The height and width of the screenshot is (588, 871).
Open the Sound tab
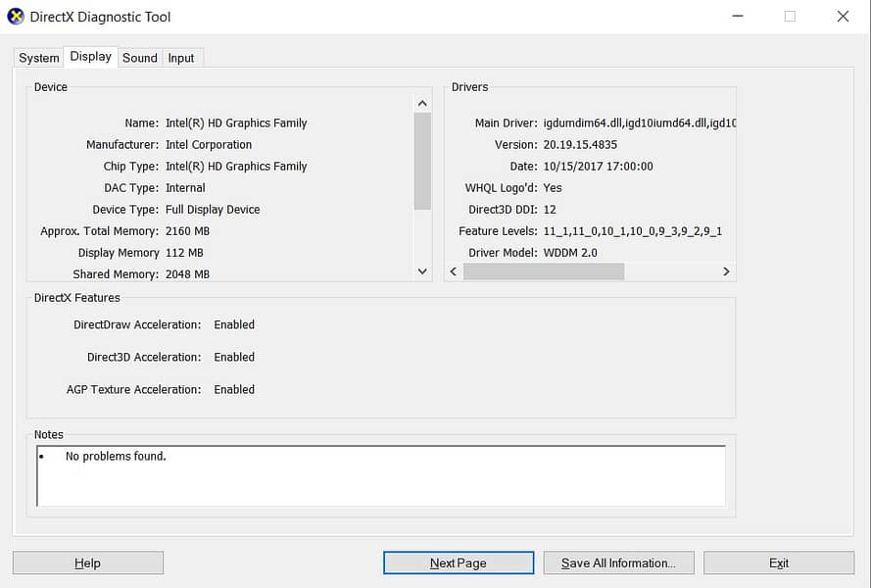(x=139, y=58)
